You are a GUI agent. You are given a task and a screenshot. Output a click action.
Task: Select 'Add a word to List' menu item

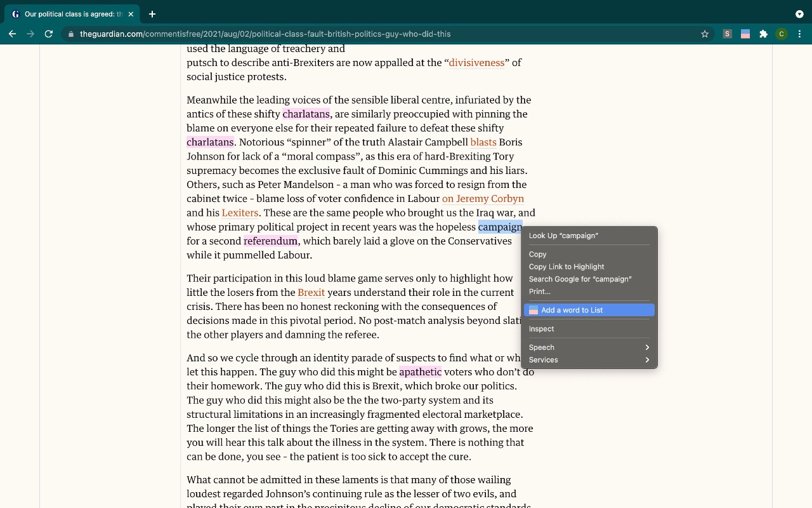point(589,310)
